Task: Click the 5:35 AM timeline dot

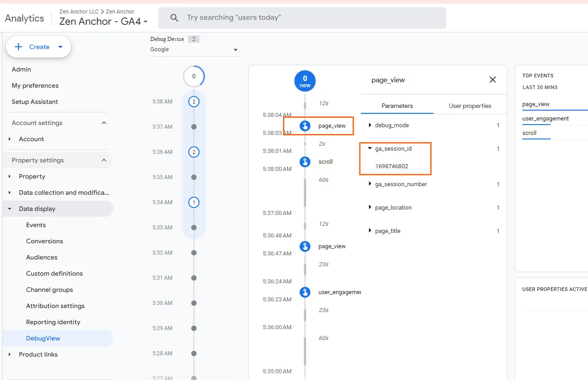Action: point(194,177)
